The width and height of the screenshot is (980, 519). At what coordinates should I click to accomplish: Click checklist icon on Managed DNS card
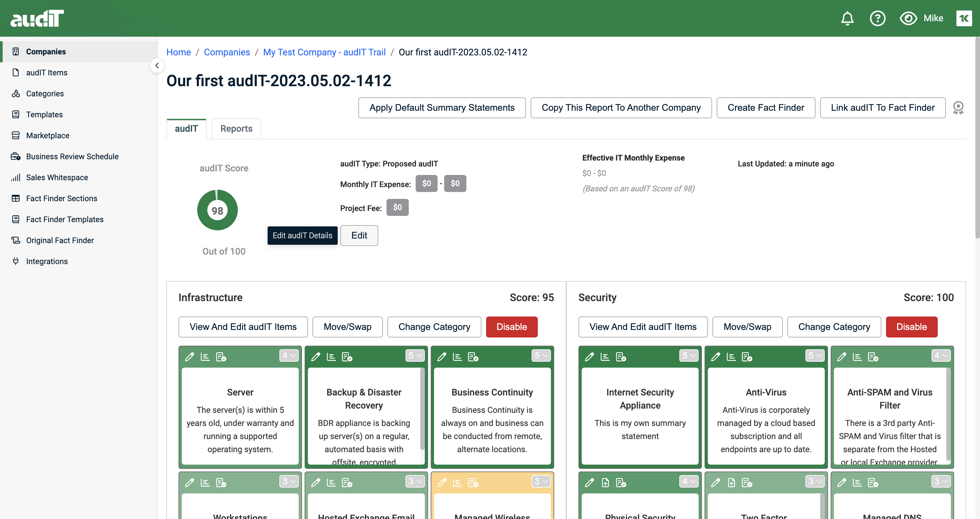coord(873,483)
